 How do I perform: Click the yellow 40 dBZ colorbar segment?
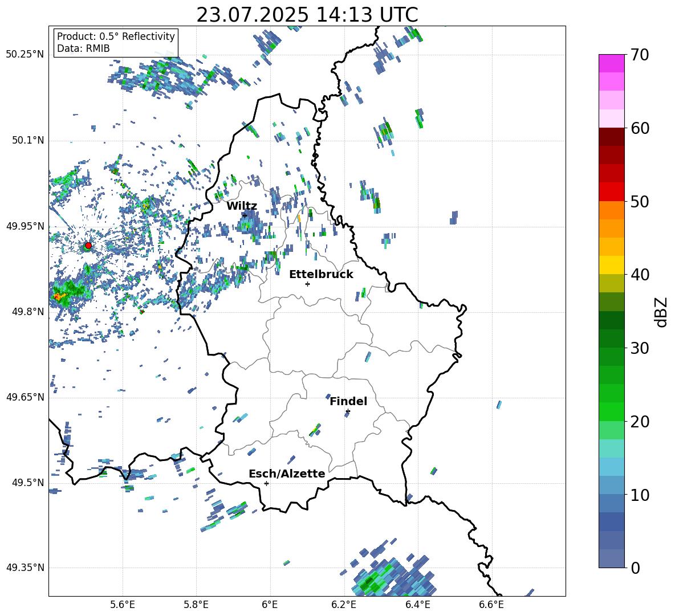pos(611,265)
